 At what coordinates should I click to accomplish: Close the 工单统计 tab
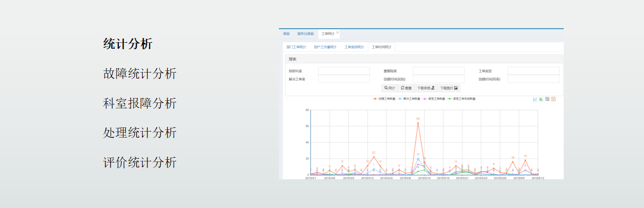pos(337,32)
